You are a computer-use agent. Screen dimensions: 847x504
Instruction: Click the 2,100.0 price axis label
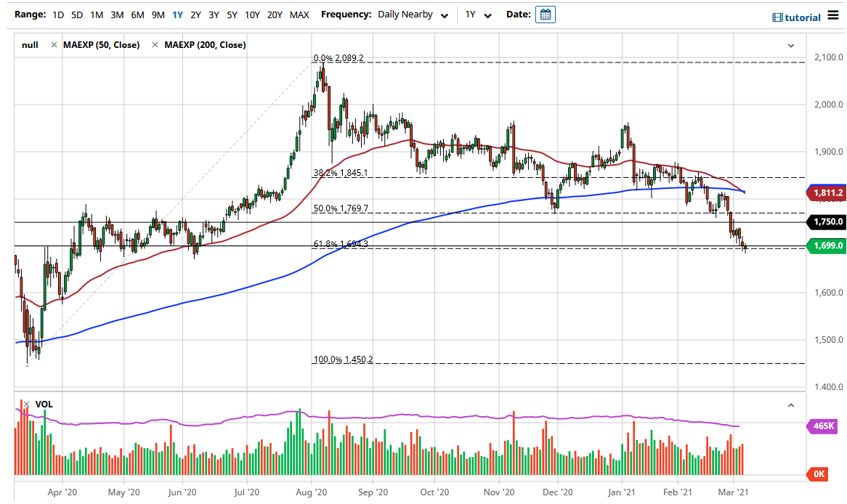(x=828, y=57)
